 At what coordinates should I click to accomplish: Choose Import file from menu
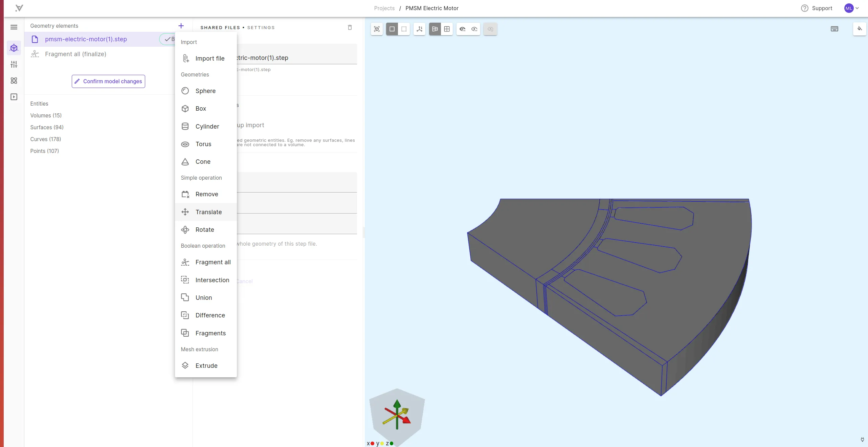[x=206, y=59]
